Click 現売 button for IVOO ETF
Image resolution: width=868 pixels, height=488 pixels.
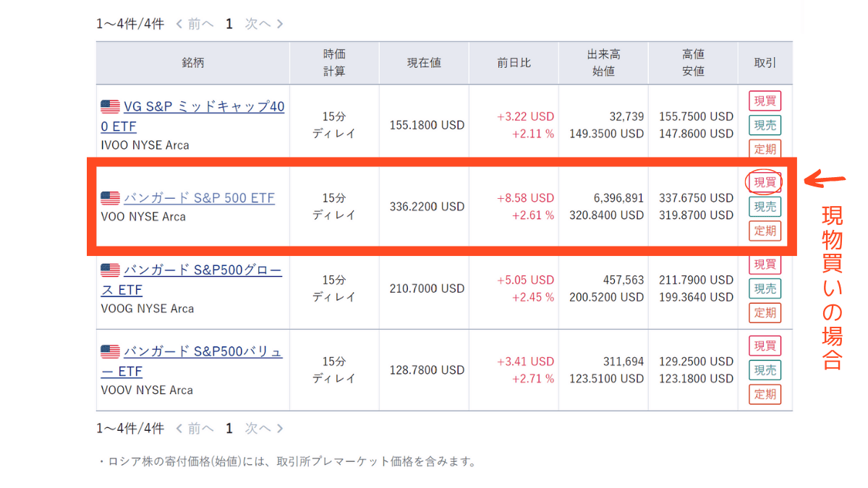click(x=765, y=125)
